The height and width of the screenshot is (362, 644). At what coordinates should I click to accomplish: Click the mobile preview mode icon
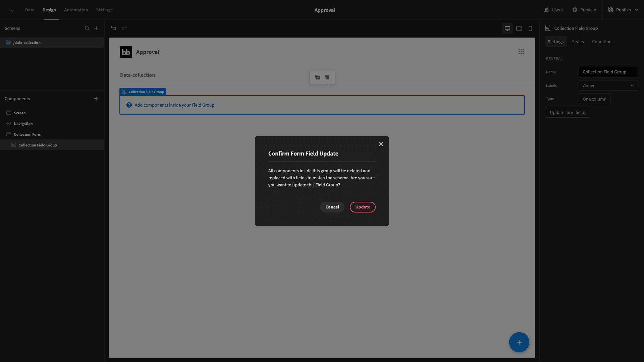530,28
